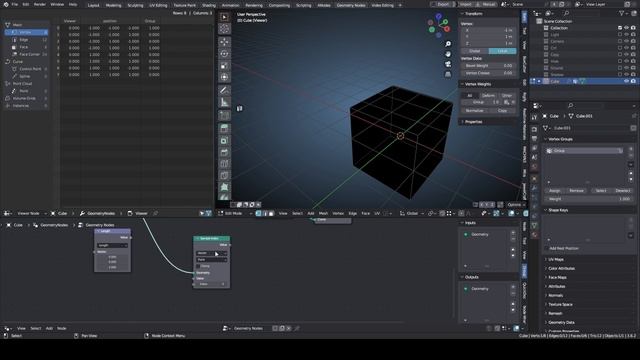Click the Copy button in Vertex Weights
Viewport: 640px width, 360px height.
pyautogui.click(x=502, y=111)
